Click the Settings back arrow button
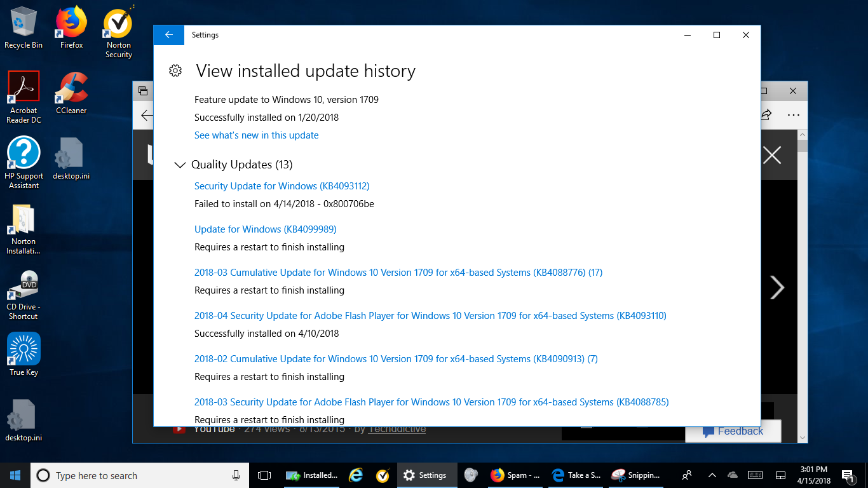 (168, 35)
